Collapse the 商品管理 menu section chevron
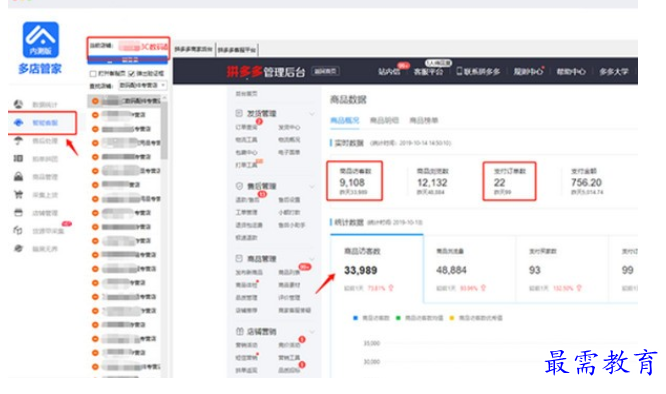 point(312,259)
